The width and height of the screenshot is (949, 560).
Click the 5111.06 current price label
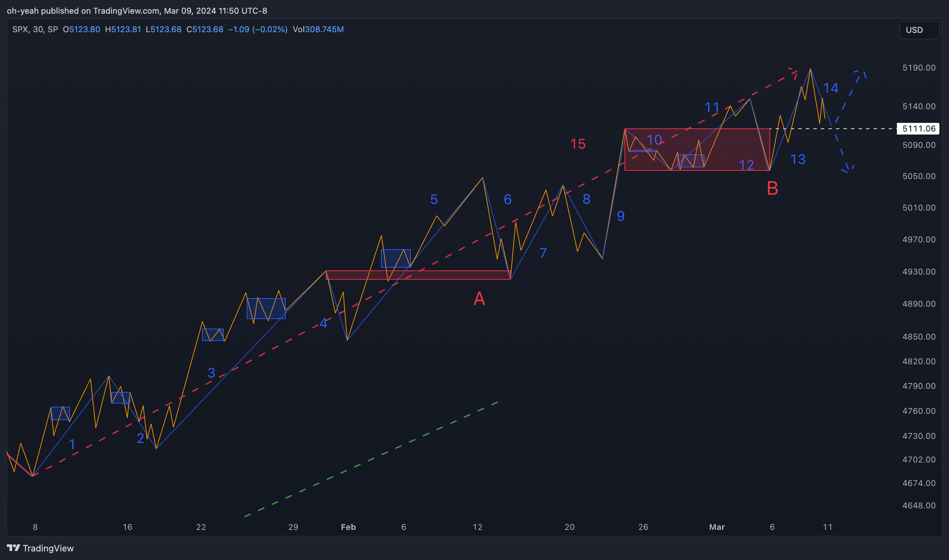[918, 129]
